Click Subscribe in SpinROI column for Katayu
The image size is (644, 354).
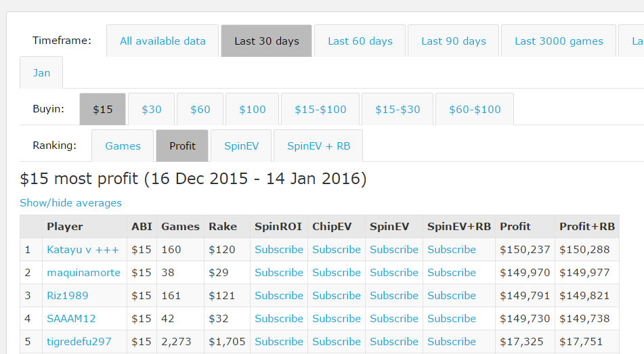point(279,250)
